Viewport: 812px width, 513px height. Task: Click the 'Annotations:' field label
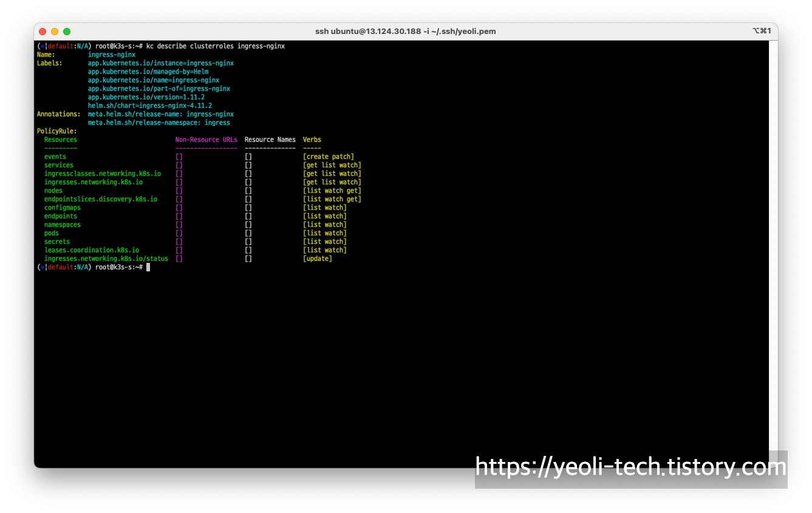point(59,114)
